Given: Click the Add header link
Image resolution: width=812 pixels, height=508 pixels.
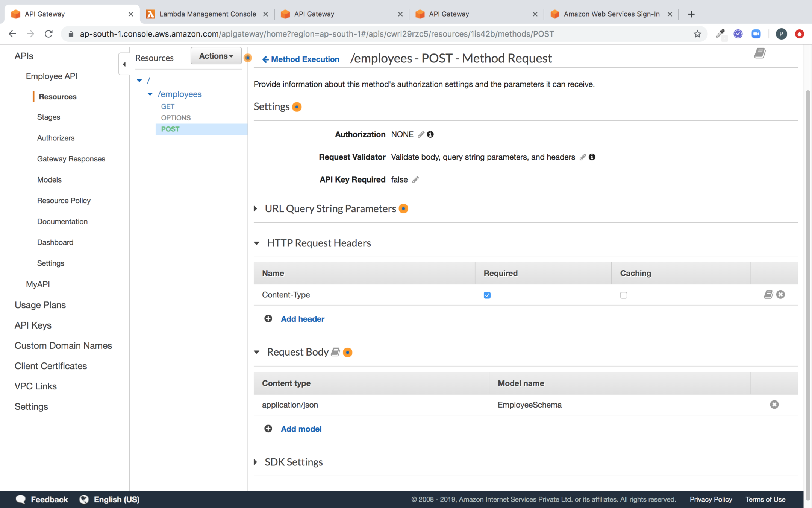Looking at the screenshot, I should 302,319.
